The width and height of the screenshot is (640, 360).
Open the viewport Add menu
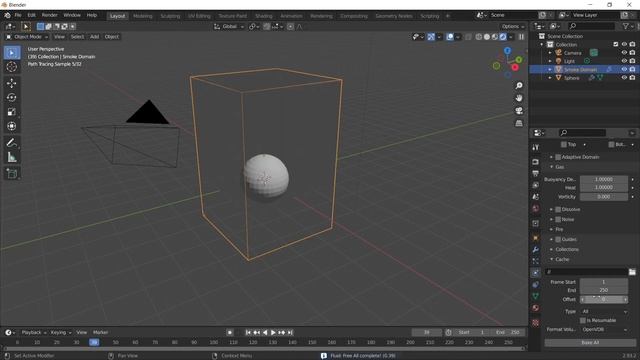pyautogui.click(x=94, y=37)
